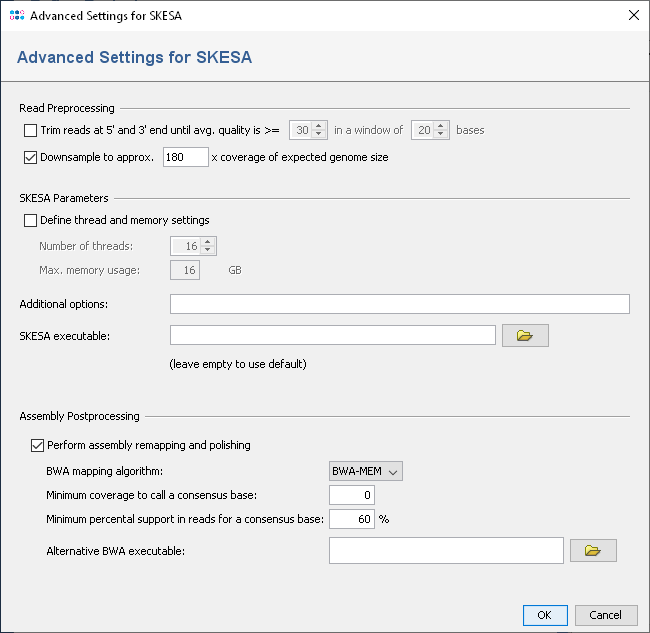Open BWA mapping algorithm dropdown
The width and height of the screenshot is (650, 633).
365,472
